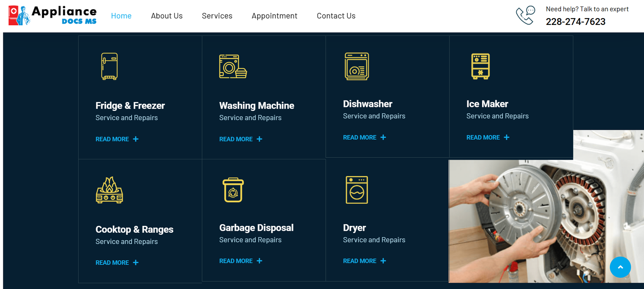Click 'Service and Repairs' under Fridge & Freezer
Viewport: 644px width, 289px height.
point(126,118)
